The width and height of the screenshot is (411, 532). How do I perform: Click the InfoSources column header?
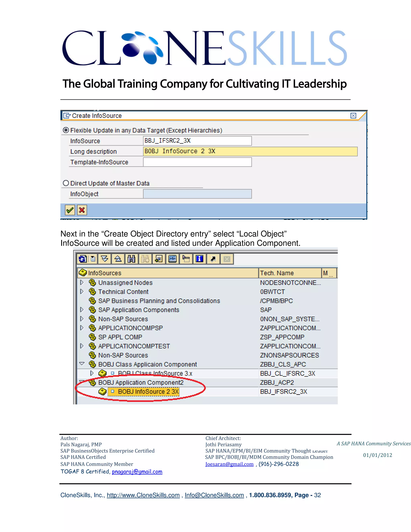tap(168, 273)
